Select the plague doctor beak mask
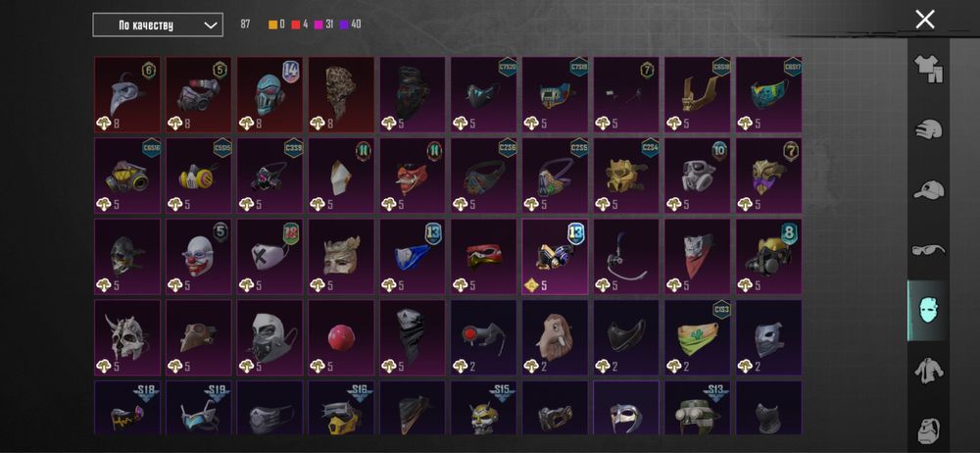Screen dimensions: 980x453 (126, 94)
